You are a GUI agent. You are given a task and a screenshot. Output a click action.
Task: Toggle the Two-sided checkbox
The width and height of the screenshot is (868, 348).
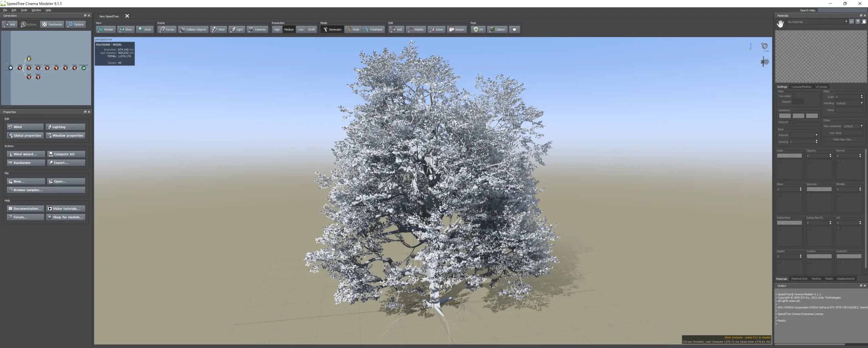click(794, 96)
